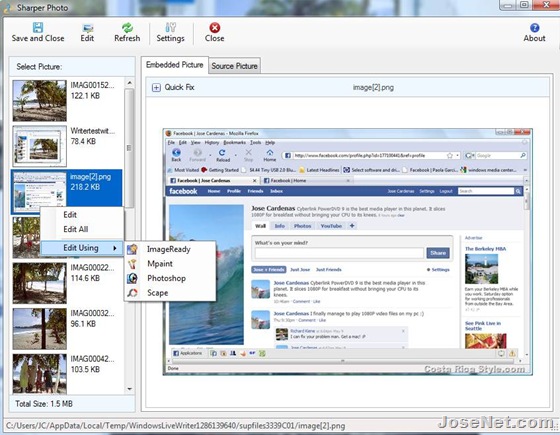The image size is (560, 435).
Task: Select the IMAG00152 beach thumbnail
Action: (x=39, y=101)
